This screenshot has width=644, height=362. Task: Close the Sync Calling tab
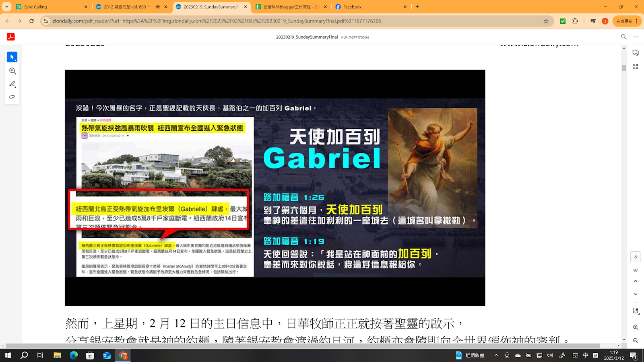pos(86,7)
